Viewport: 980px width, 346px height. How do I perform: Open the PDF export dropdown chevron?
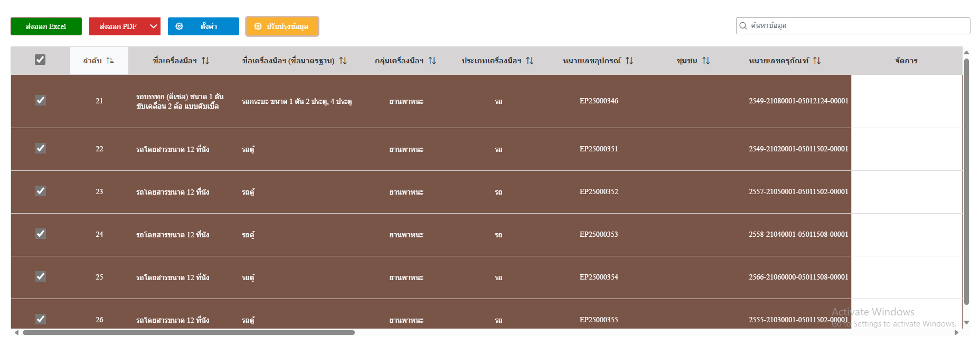[x=154, y=26]
